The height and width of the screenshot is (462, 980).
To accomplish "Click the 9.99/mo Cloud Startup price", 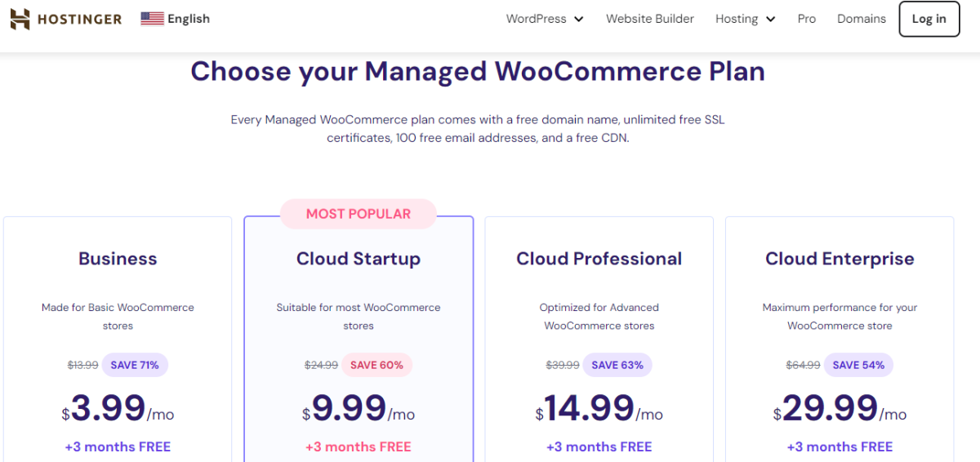I will click(x=359, y=407).
